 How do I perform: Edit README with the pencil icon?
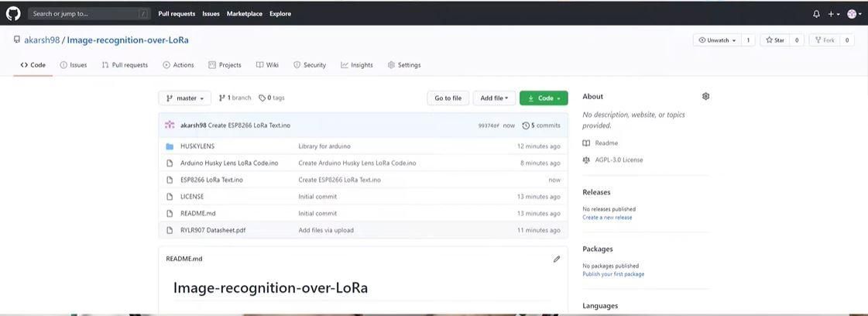pyautogui.click(x=556, y=259)
